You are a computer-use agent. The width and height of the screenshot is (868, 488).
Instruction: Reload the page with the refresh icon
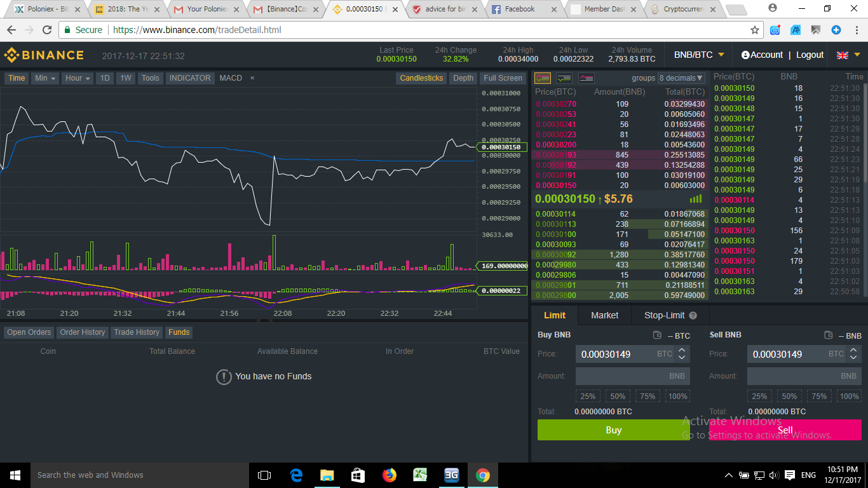(47, 30)
